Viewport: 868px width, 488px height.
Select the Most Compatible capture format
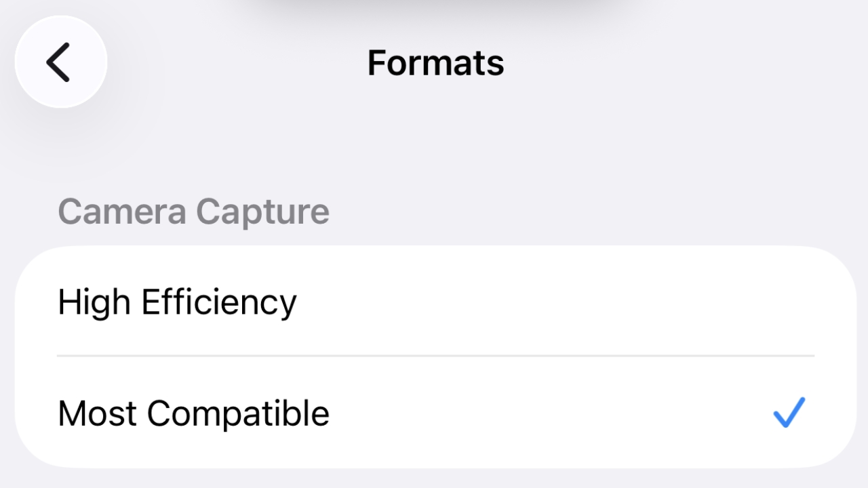pos(434,413)
